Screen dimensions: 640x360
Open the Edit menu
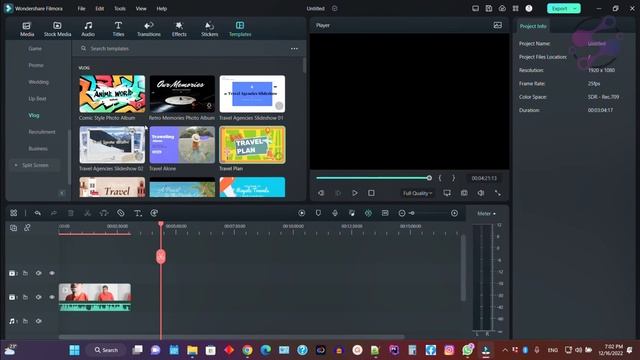(x=100, y=9)
